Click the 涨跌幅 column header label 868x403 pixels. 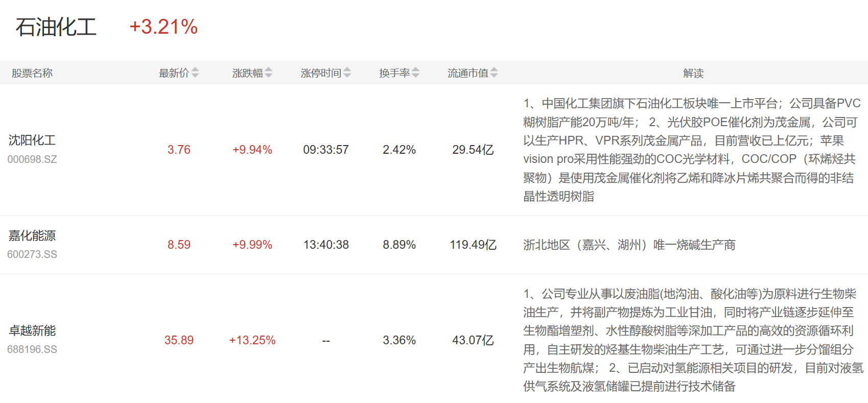click(247, 73)
